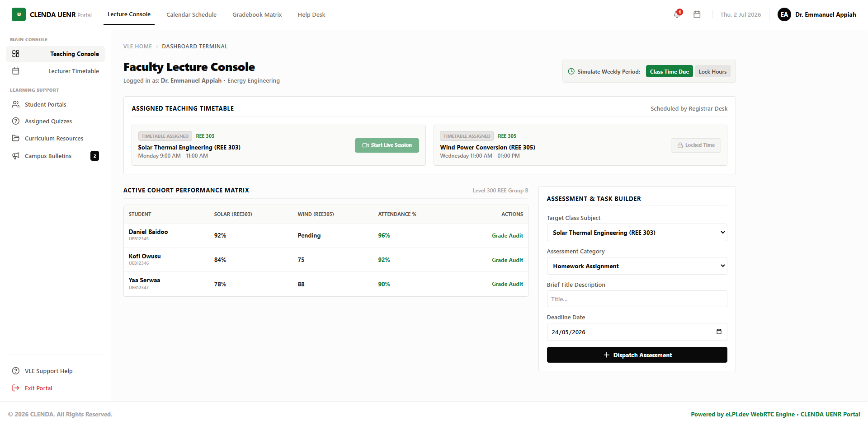This screenshot has height=425, width=868.
Task: Click the Curriculum Resources folder icon
Action: coord(16,138)
